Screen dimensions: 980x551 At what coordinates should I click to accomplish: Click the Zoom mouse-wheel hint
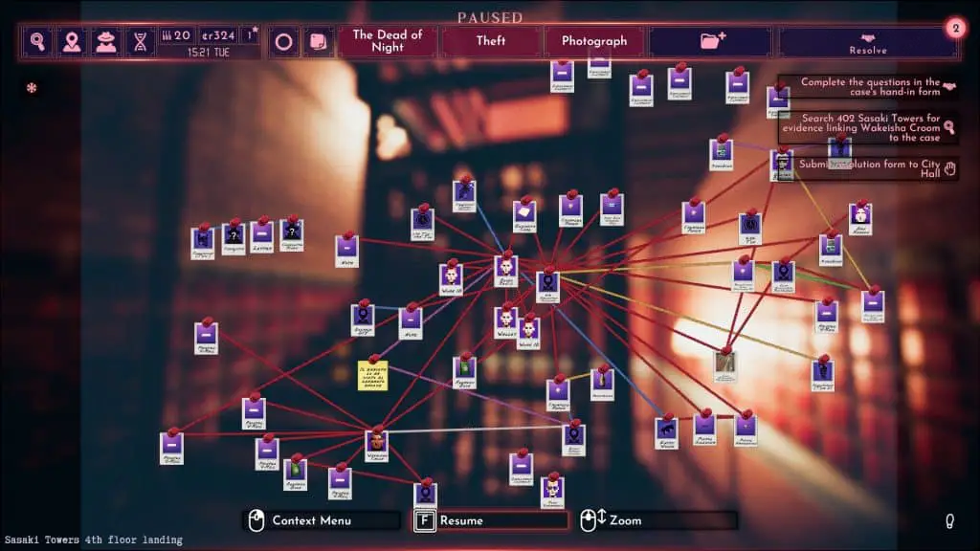[657, 520]
